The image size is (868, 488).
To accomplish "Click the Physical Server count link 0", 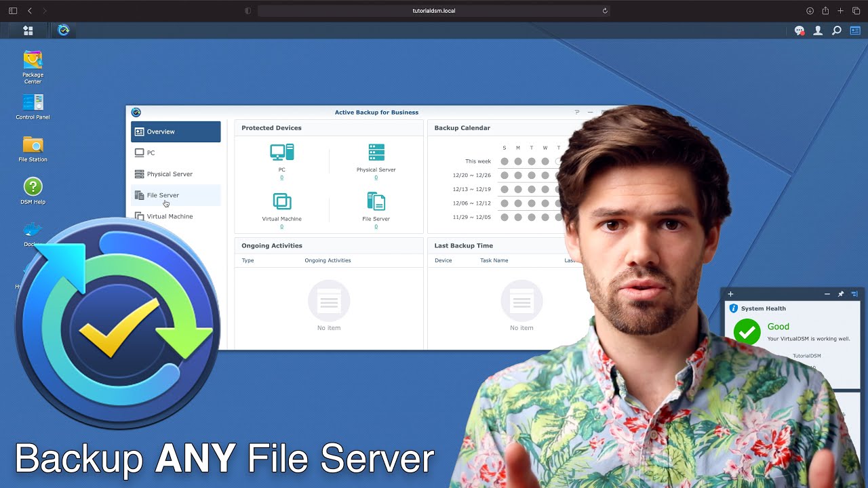I will click(x=376, y=178).
